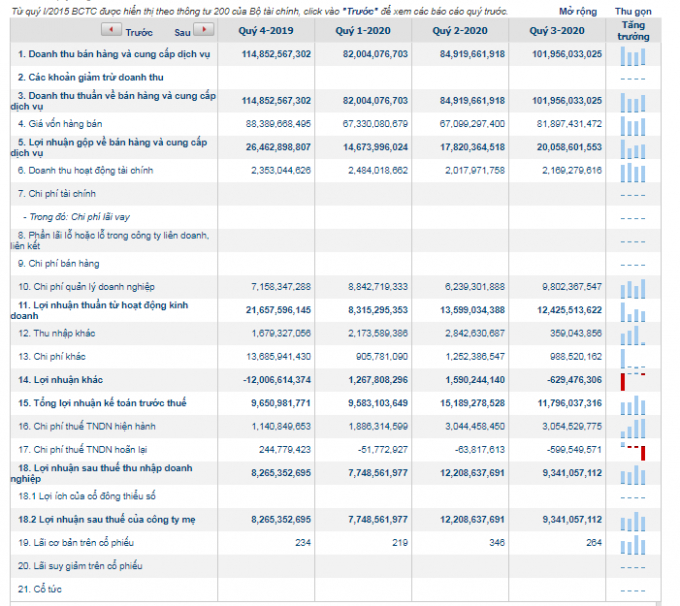Open growth chart for Doanh thu bán hàng row
Image resolution: width=680 pixels, height=606 pixels.
[633, 54]
